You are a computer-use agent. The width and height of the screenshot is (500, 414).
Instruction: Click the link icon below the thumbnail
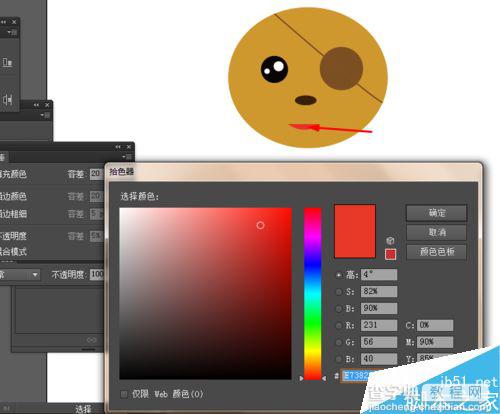click(x=92, y=340)
